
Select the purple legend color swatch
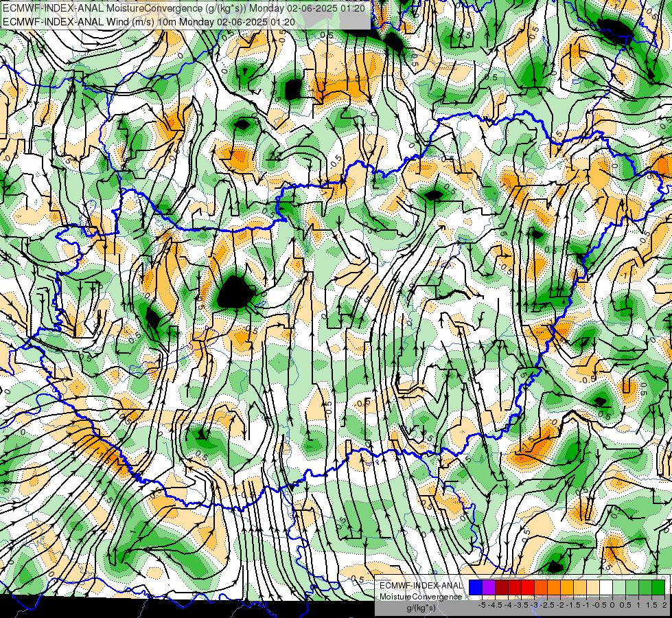click(x=489, y=587)
